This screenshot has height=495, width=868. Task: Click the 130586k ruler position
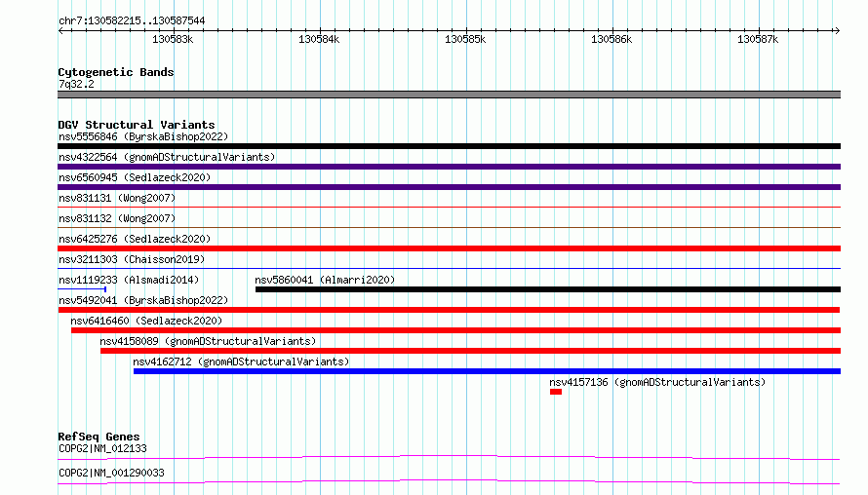[612, 39]
